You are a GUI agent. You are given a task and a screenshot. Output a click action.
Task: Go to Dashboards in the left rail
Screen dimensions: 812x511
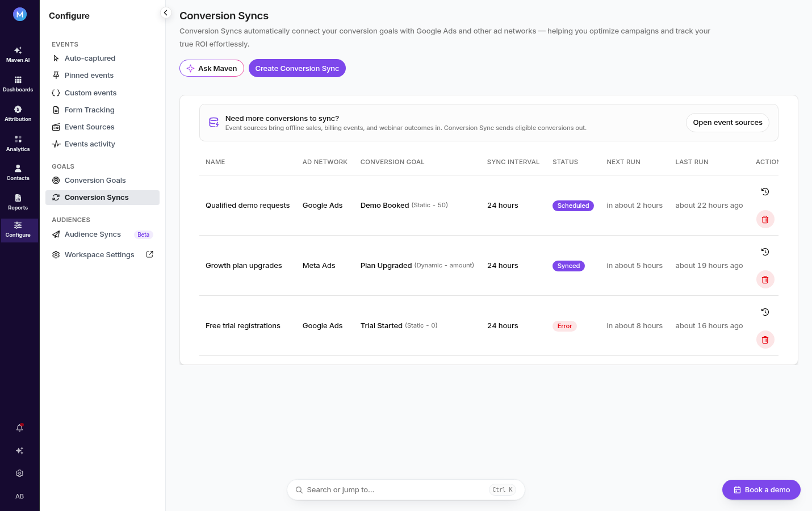point(18,84)
